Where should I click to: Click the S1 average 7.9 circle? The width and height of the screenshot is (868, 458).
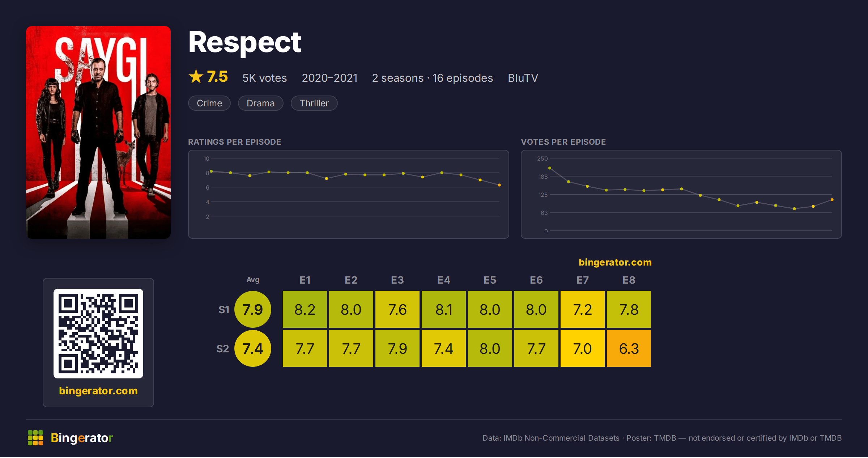click(253, 309)
